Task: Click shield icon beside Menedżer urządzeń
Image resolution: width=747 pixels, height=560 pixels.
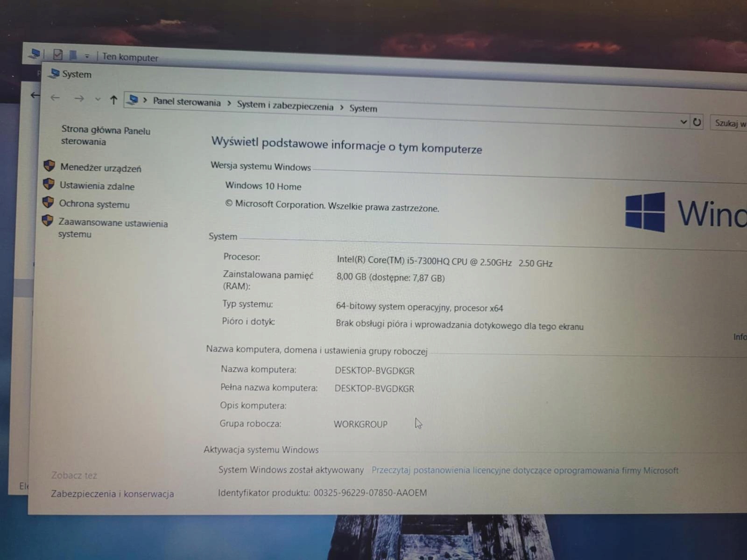Action: [x=49, y=166]
